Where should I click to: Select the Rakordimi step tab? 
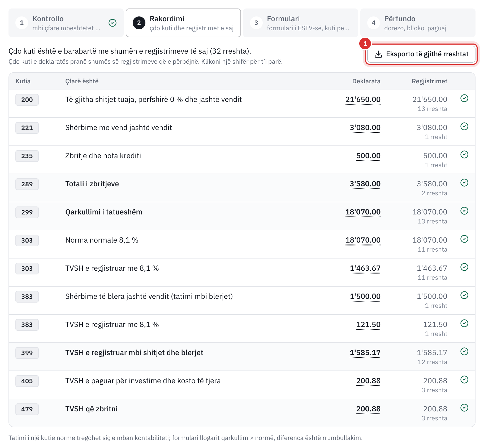[x=183, y=23]
